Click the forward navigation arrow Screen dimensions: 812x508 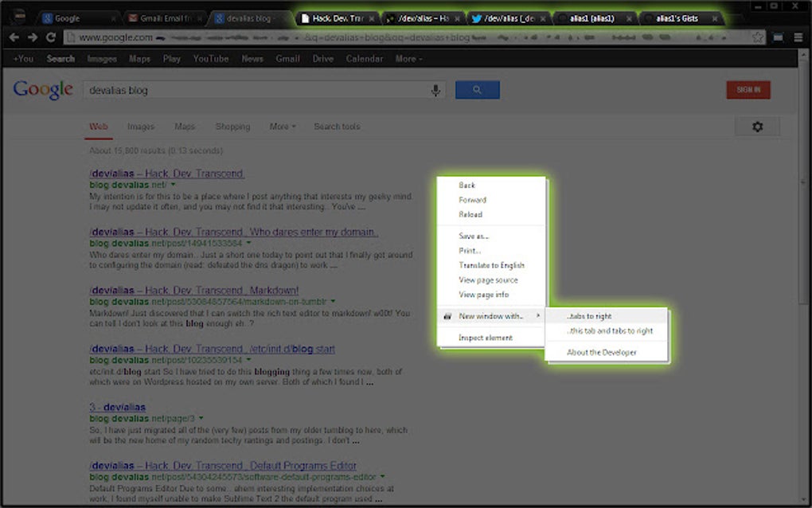pos(30,37)
